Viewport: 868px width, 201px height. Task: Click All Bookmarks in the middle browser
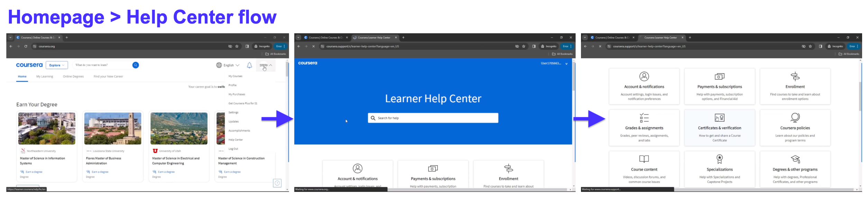pyautogui.click(x=562, y=54)
